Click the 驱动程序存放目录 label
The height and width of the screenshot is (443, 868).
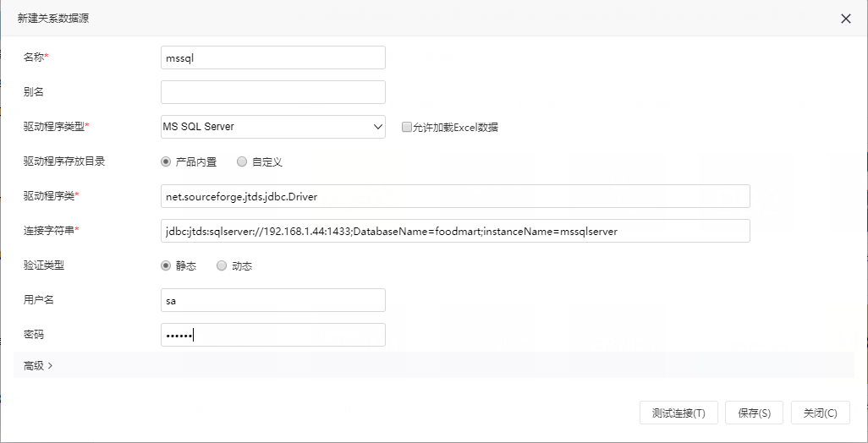(64, 161)
